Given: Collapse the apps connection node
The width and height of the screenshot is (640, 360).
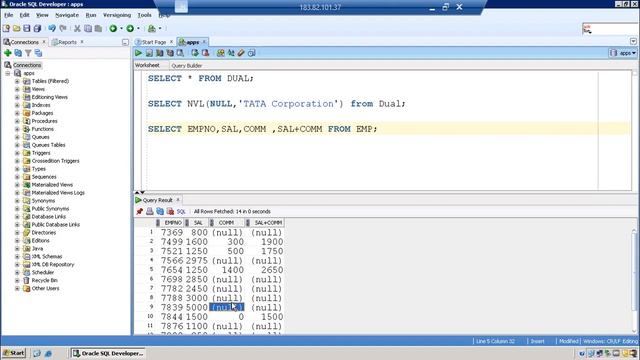Looking at the screenshot, I should [8, 73].
